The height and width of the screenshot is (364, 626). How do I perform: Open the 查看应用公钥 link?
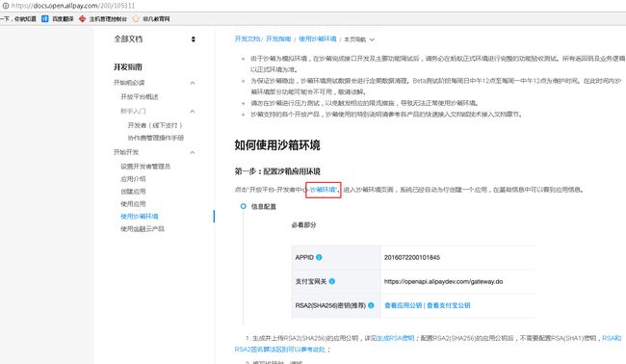pyautogui.click(x=403, y=305)
